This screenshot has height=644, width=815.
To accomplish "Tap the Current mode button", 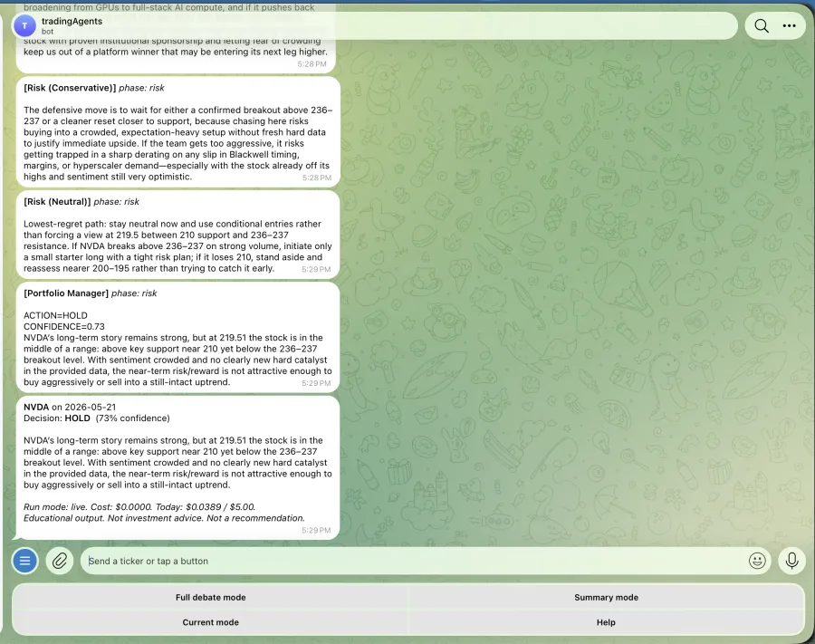I will coord(210,622).
